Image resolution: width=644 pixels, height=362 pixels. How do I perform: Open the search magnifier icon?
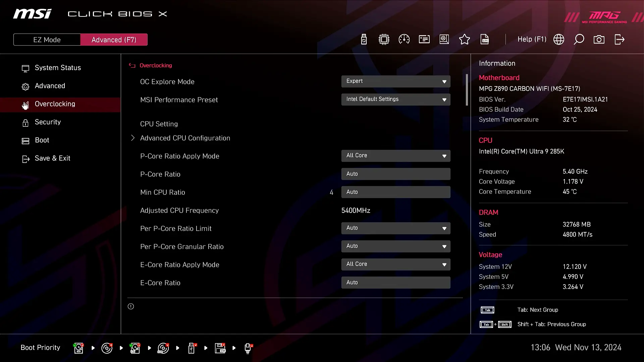point(579,40)
